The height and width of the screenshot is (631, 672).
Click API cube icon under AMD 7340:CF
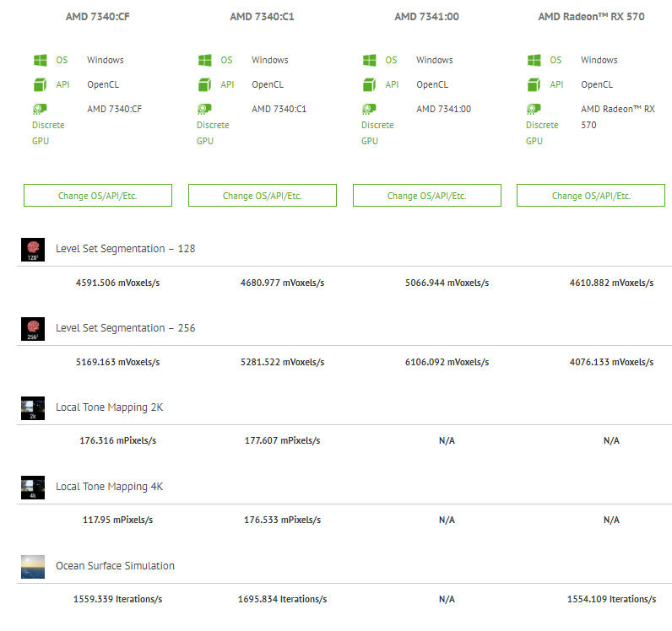(40, 85)
